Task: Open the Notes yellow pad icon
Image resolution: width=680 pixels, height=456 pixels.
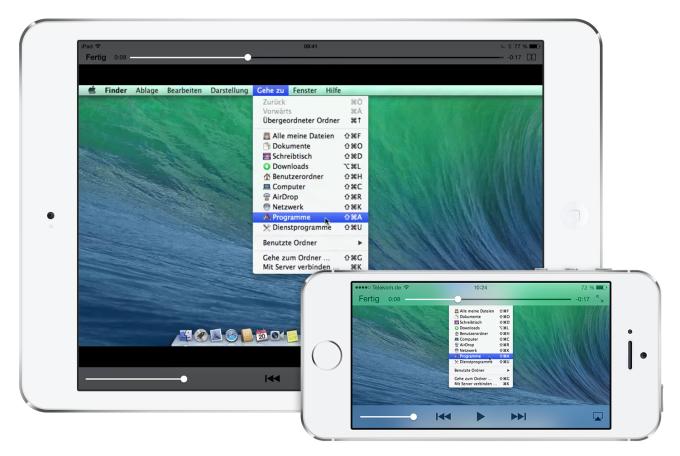Action: click(292, 336)
